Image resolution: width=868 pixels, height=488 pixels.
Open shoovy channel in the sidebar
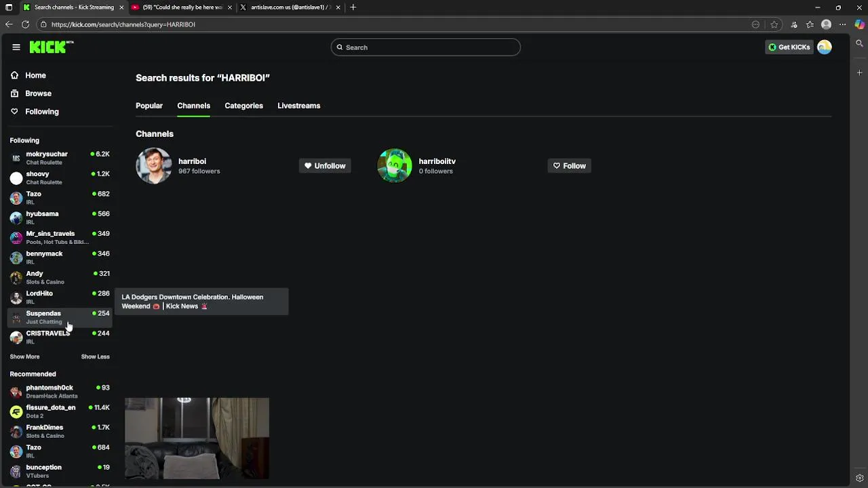coord(60,178)
